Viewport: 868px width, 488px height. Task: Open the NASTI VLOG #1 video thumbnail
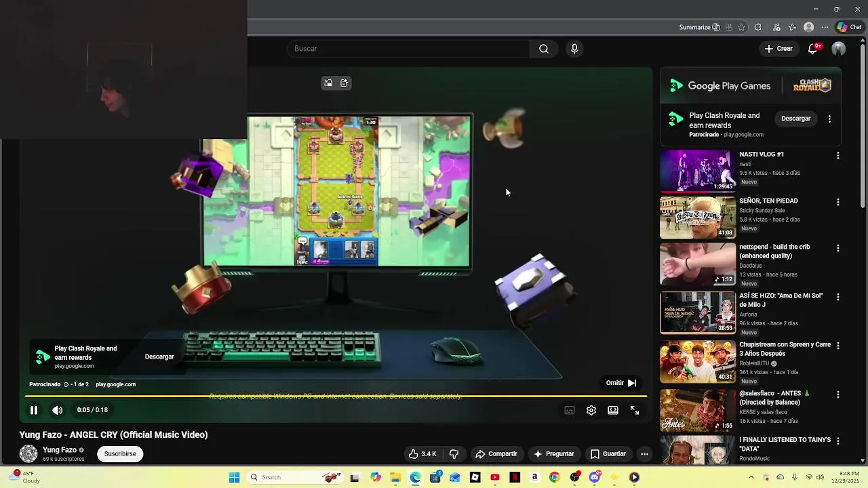tap(698, 170)
